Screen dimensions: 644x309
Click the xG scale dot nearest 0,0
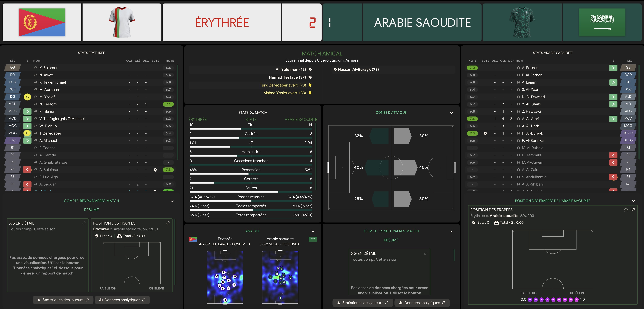[530, 300]
